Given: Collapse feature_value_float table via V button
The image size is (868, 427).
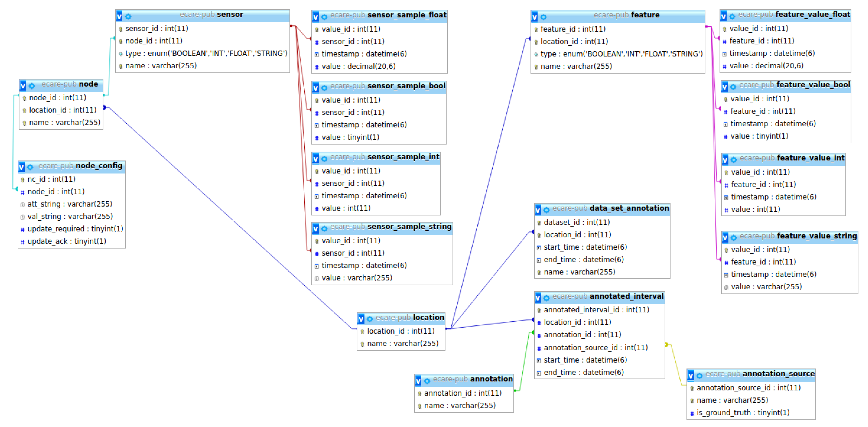Looking at the screenshot, I should click(x=723, y=16).
